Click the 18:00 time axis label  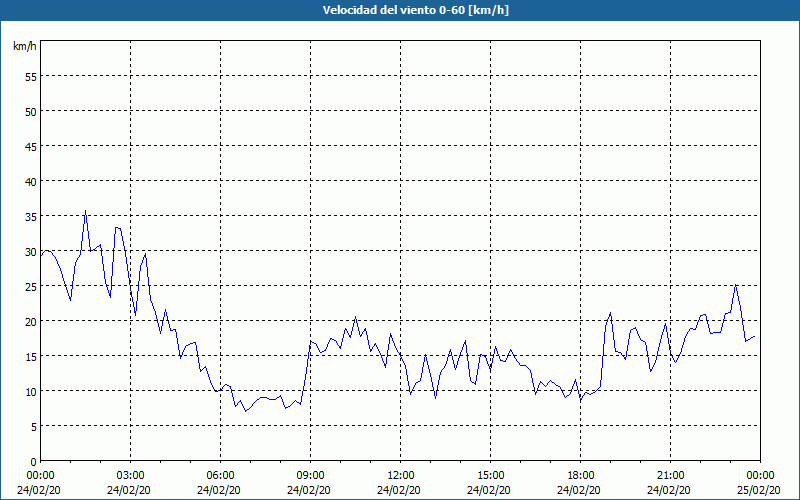tap(580, 476)
